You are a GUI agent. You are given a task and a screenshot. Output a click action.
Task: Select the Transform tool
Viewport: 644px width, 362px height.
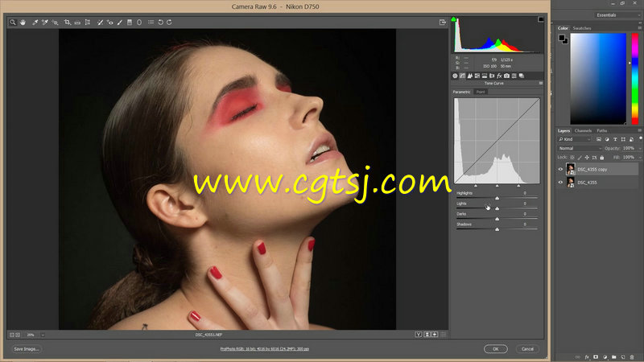tap(88, 23)
